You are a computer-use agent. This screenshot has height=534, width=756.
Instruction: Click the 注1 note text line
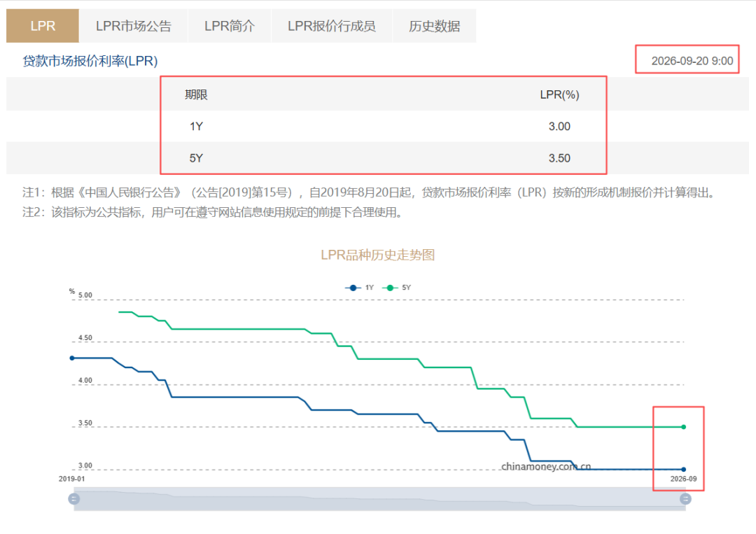(369, 192)
